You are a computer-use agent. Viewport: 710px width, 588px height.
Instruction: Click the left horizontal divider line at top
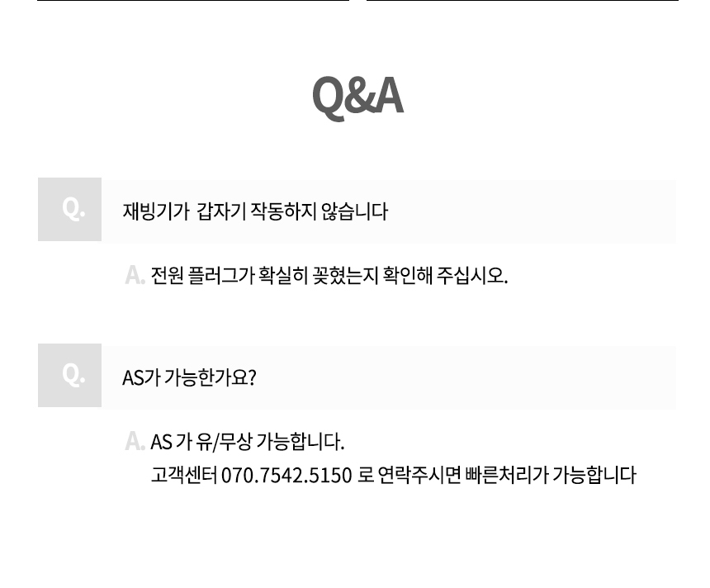point(193,1)
